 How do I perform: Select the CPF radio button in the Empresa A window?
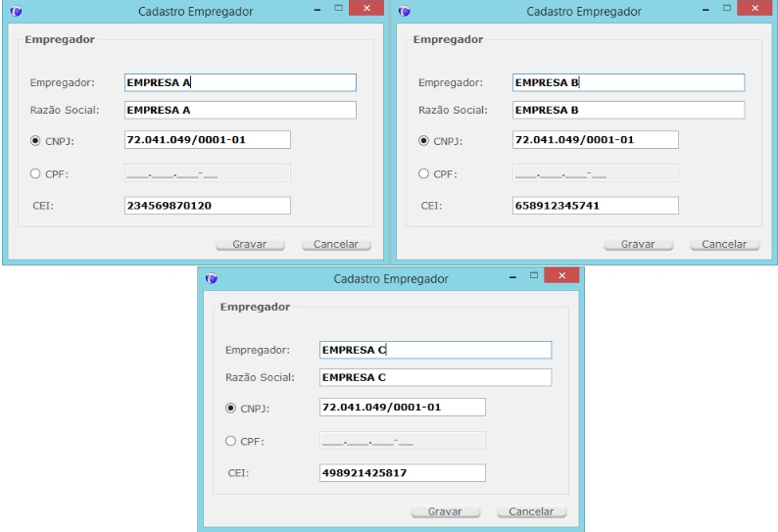[x=36, y=173]
